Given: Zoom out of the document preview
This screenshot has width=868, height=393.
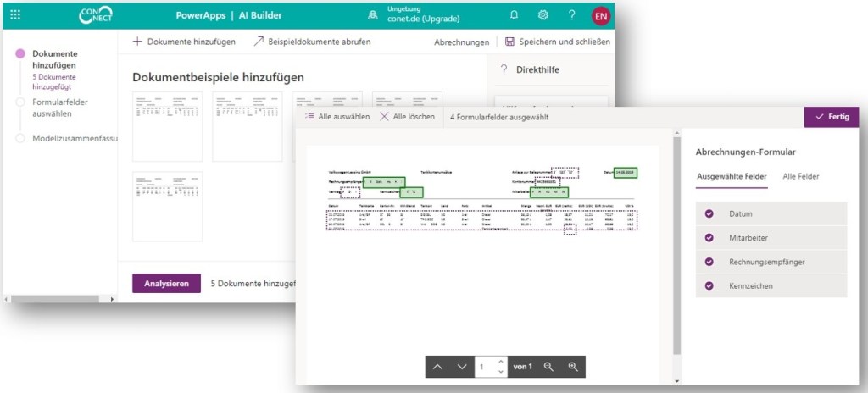Looking at the screenshot, I should click(548, 367).
